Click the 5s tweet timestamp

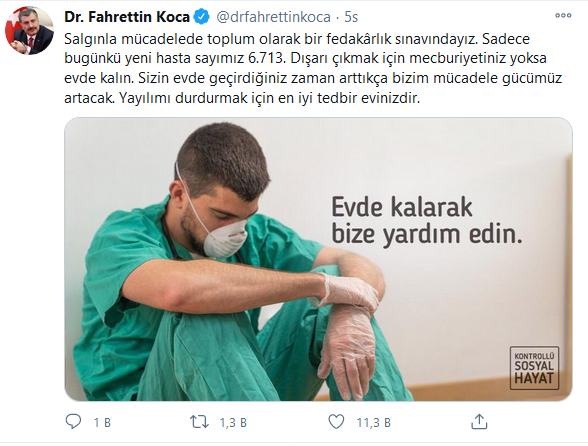[x=351, y=17]
